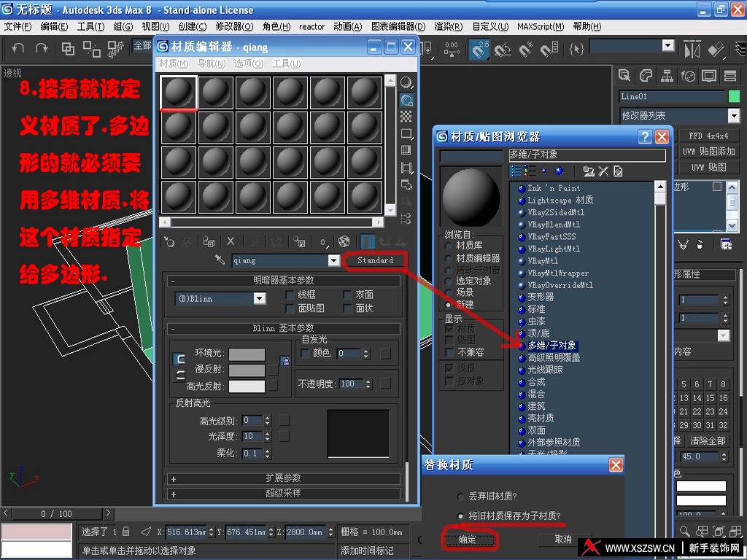Click Material Effects Channel 0 icon
Viewport: 747px width, 560px height.
click(324, 242)
